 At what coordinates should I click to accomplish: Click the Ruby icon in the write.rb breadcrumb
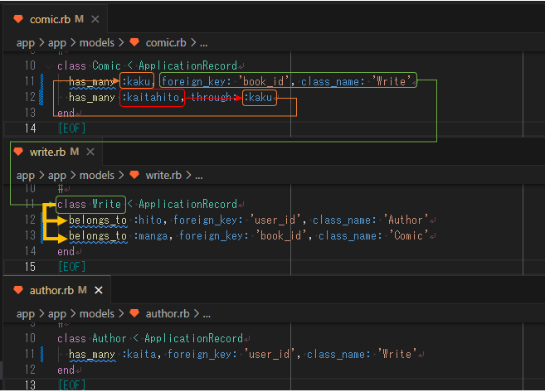coord(134,176)
